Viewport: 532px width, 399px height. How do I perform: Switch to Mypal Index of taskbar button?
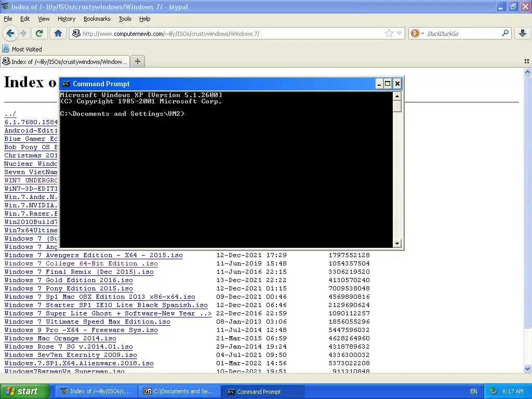click(x=96, y=391)
